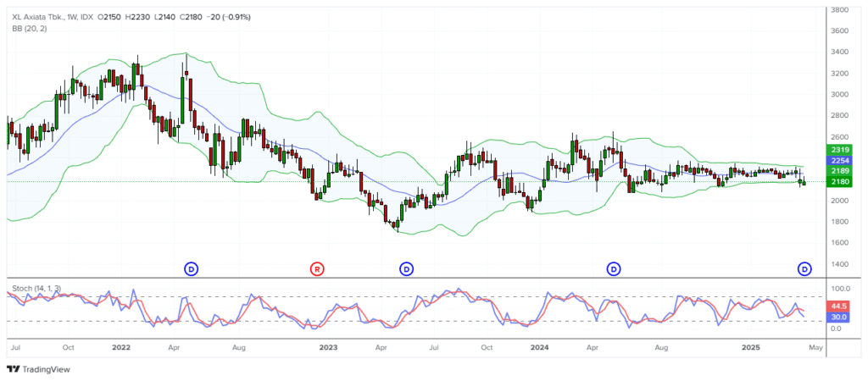Click the May label on time axis
868x381 pixels.
(816, 348)
